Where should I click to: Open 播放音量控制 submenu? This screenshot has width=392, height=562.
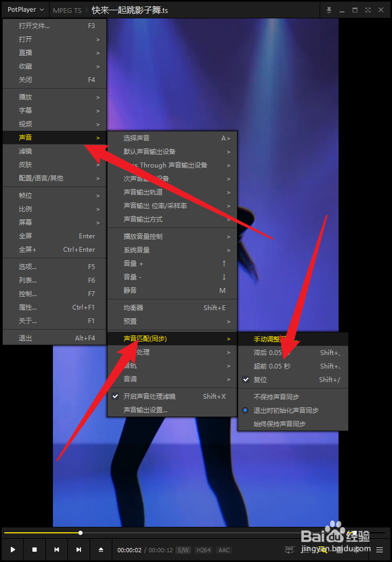(172, 237)
